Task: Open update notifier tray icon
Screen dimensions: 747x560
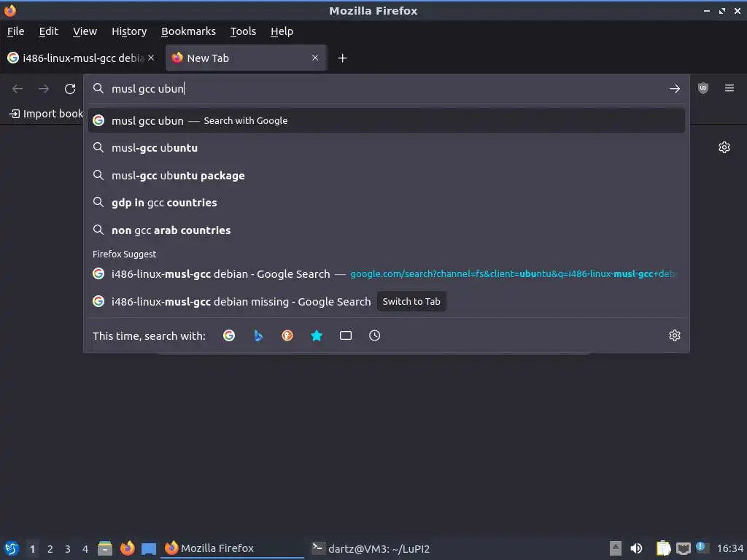Action: (702, 547)
